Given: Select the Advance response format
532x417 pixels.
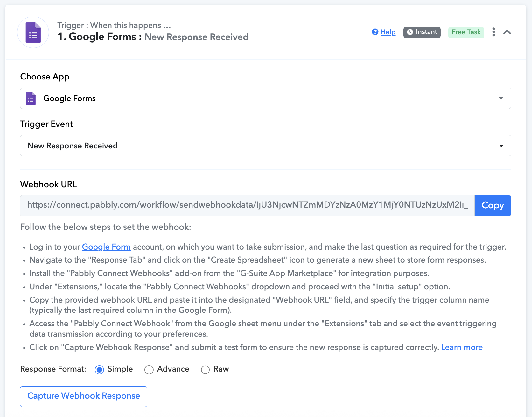Looking at the screenshot, I should click(149, 370).
